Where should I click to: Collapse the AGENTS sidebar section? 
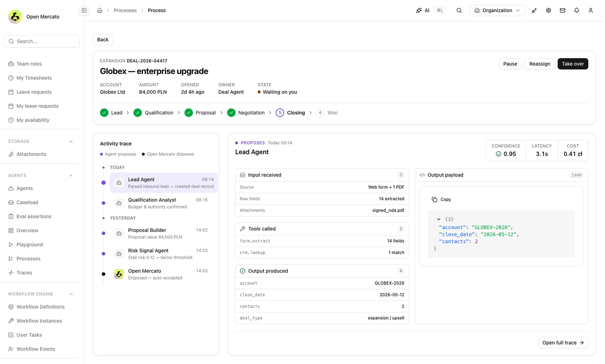(71, 175)
